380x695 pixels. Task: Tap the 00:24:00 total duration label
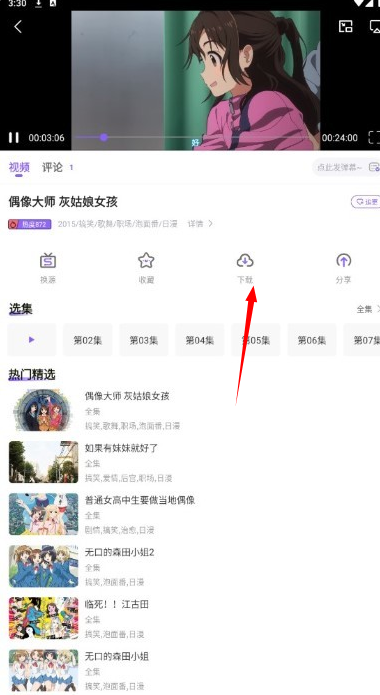coord(340,138)
